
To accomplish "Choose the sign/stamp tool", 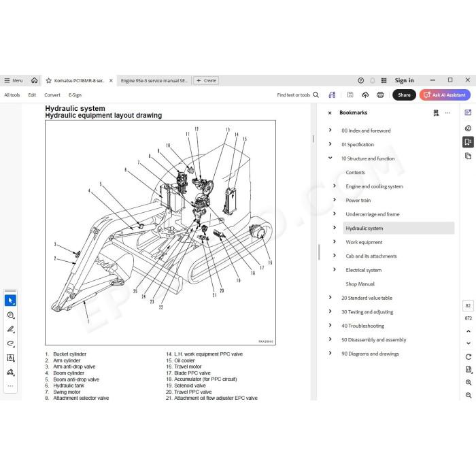I will tap(11, 372).
